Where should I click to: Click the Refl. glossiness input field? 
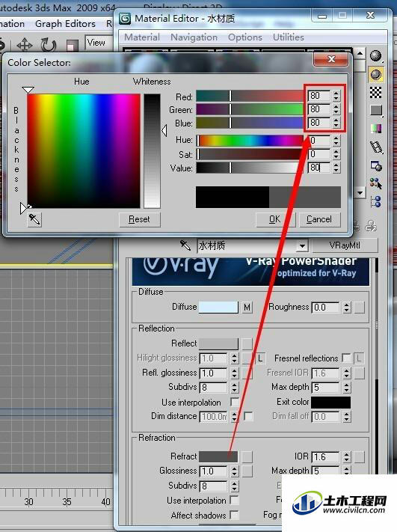(x=214, y=373)
